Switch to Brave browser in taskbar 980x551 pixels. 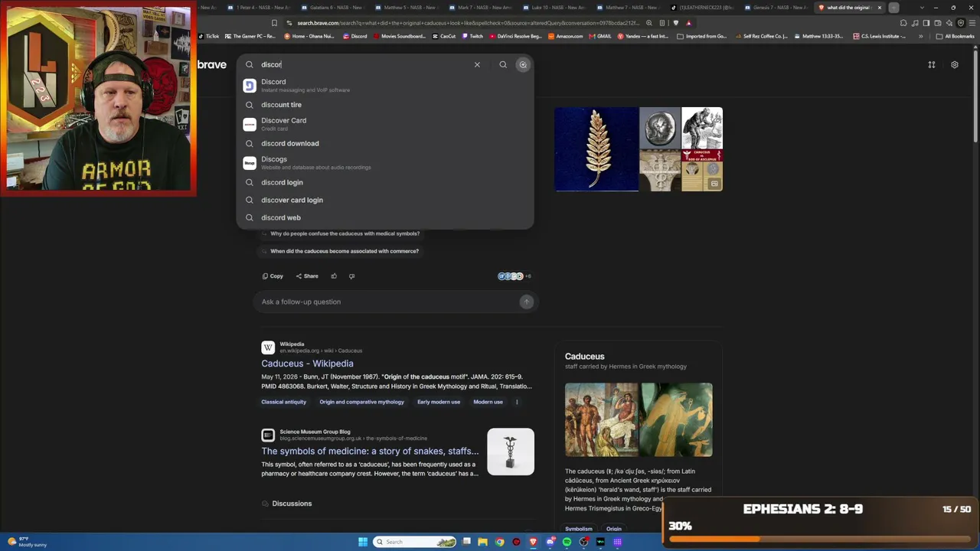pyautogui.click(x=534, y=542)
